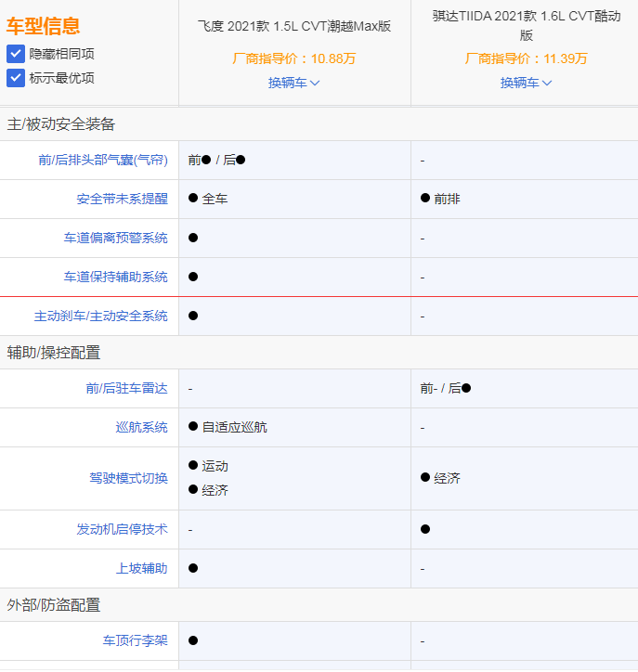Click the 巡航系统 row label

(141, 427)
